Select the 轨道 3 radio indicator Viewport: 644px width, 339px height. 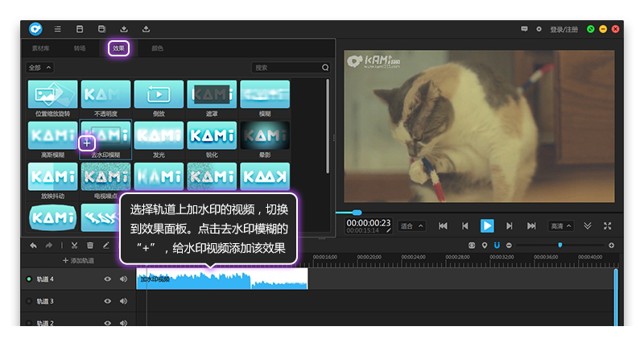tap(29, 301)
